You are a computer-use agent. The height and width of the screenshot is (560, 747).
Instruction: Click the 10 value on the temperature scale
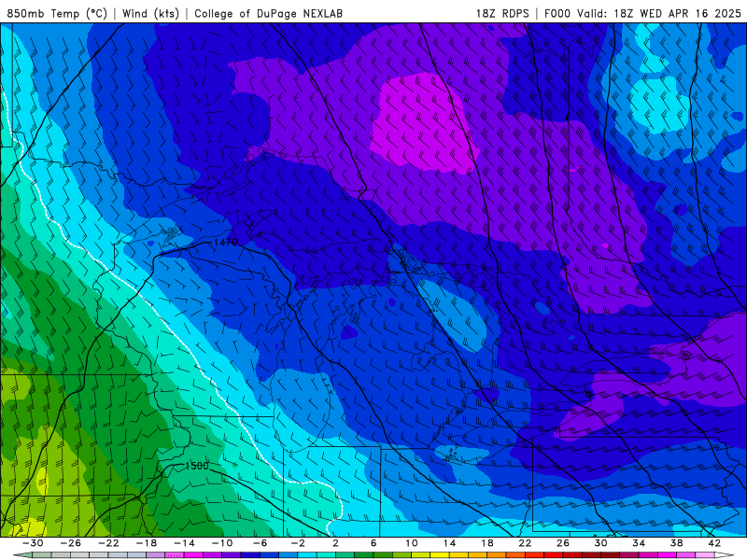point(411,543)
